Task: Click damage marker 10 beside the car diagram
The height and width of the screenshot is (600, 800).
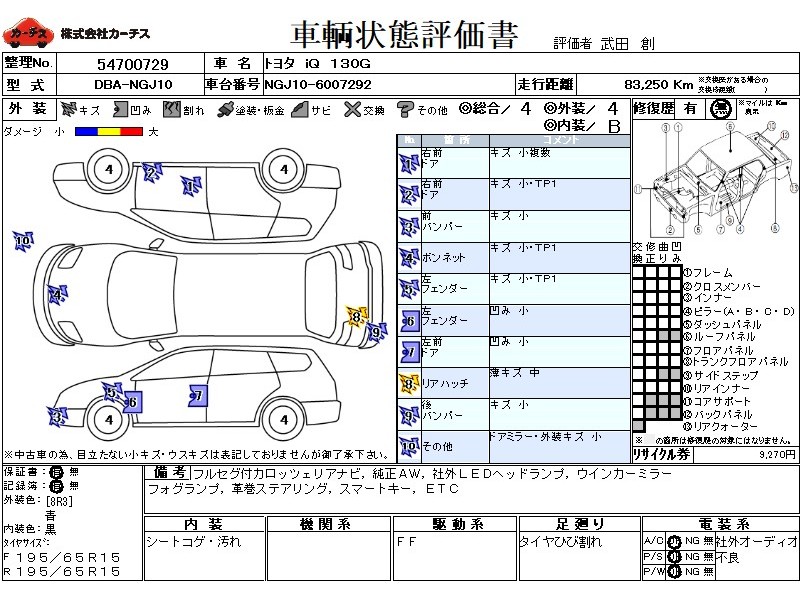Action: tap(23, 241)
